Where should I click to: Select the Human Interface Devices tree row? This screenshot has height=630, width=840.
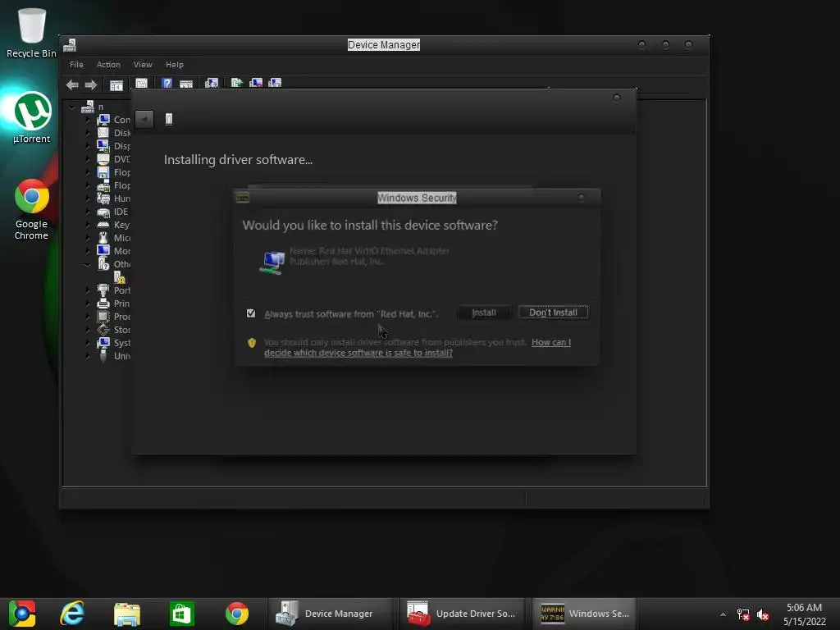point(114,199)
